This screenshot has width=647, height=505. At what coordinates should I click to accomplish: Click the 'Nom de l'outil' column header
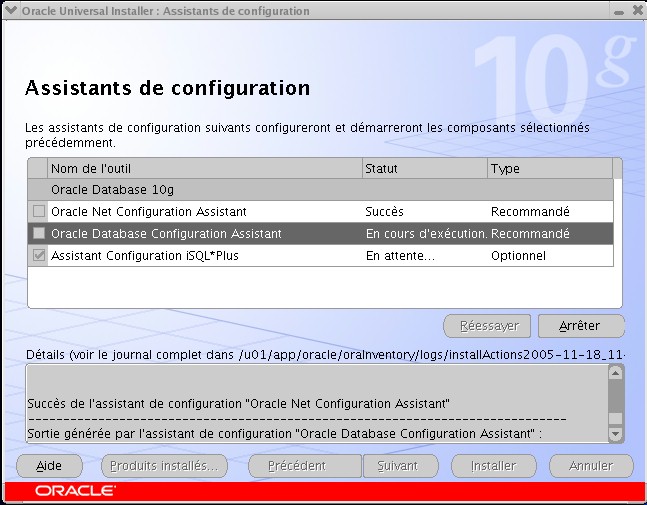(205, 168)
